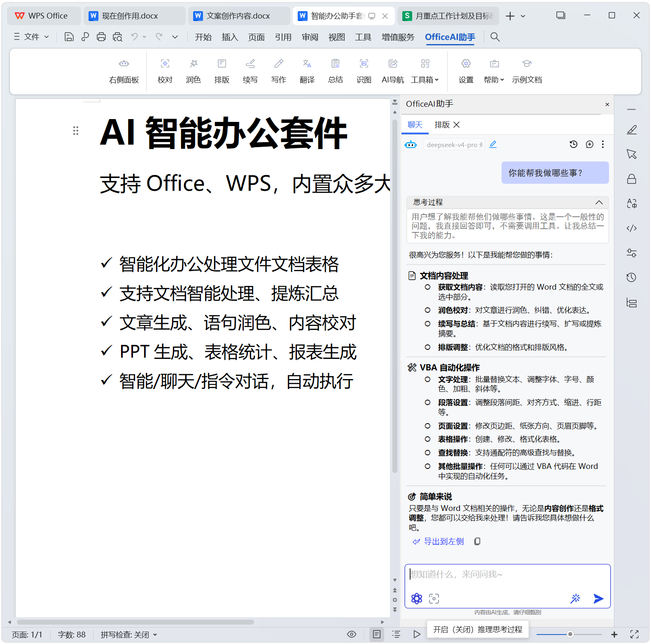Click the 润色 polish tool
The image size is (651, 644).
tap(194, 71)
